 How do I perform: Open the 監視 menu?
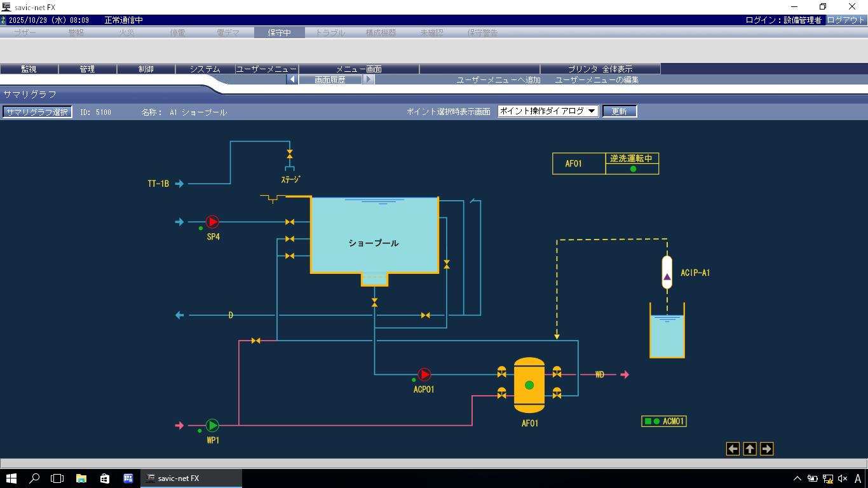29,69
